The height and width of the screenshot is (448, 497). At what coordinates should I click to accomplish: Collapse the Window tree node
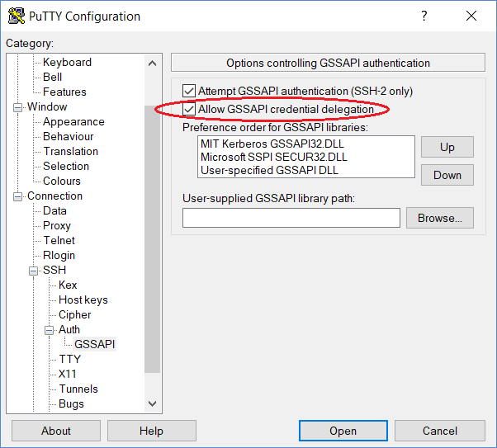(18, 107)
